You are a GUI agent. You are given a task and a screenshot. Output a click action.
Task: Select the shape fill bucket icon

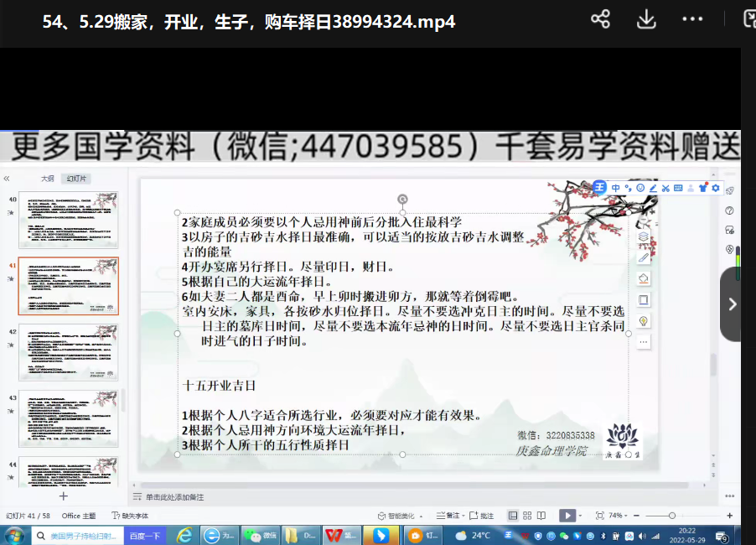click(644, 278)
